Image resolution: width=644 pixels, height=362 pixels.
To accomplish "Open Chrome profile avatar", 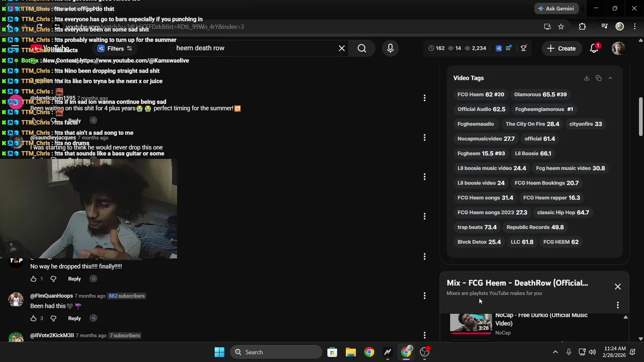I will 620,27.
